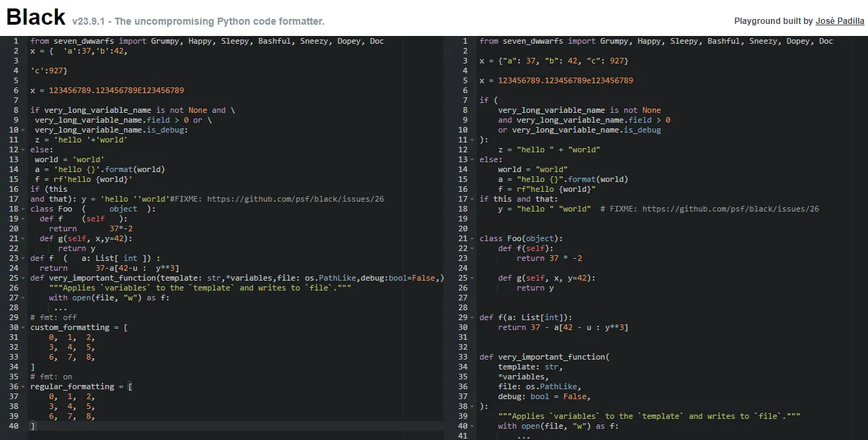Click the FIXME github comment in output pane
868x440 pixels.
pos(710,209)
